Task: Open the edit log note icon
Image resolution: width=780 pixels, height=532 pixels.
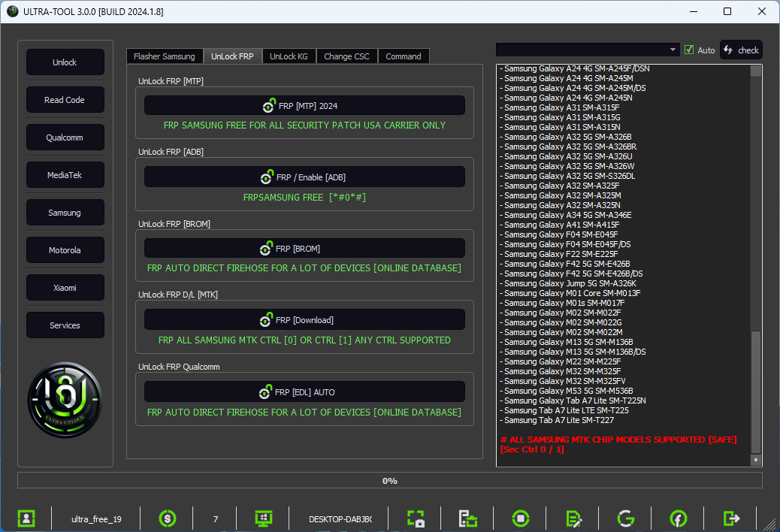Action: click(573, 518)
